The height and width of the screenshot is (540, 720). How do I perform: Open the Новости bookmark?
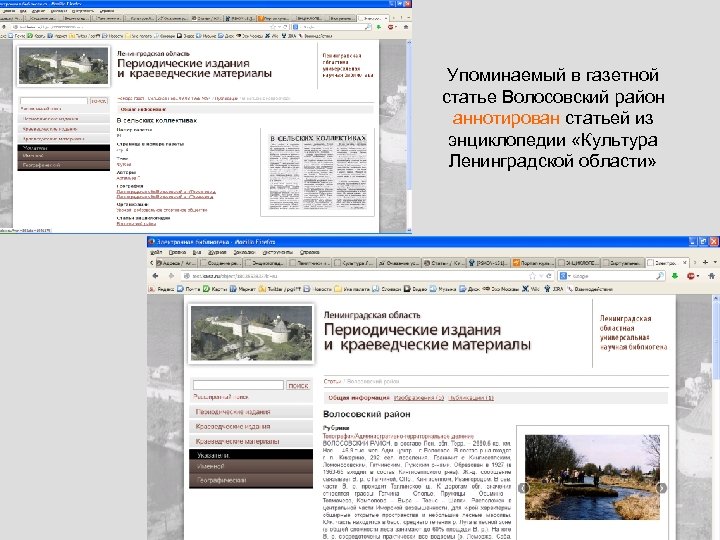point(317,289)
